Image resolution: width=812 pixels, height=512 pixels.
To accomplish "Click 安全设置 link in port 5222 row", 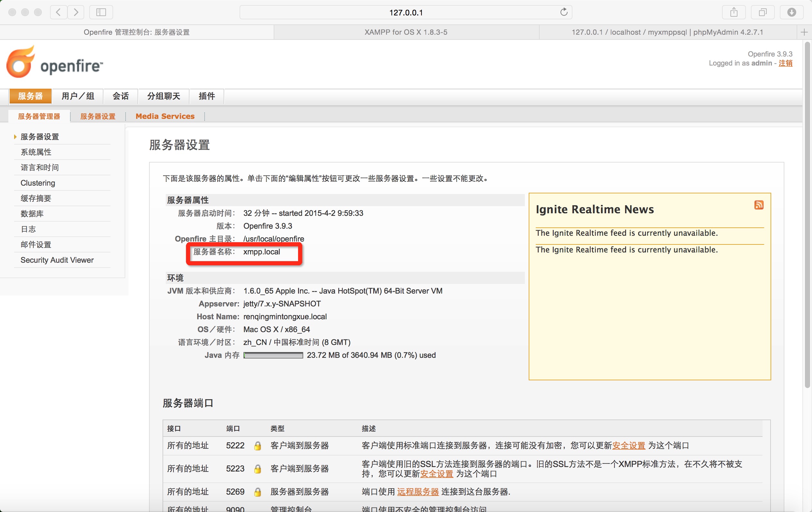I will tap(629, 446).
